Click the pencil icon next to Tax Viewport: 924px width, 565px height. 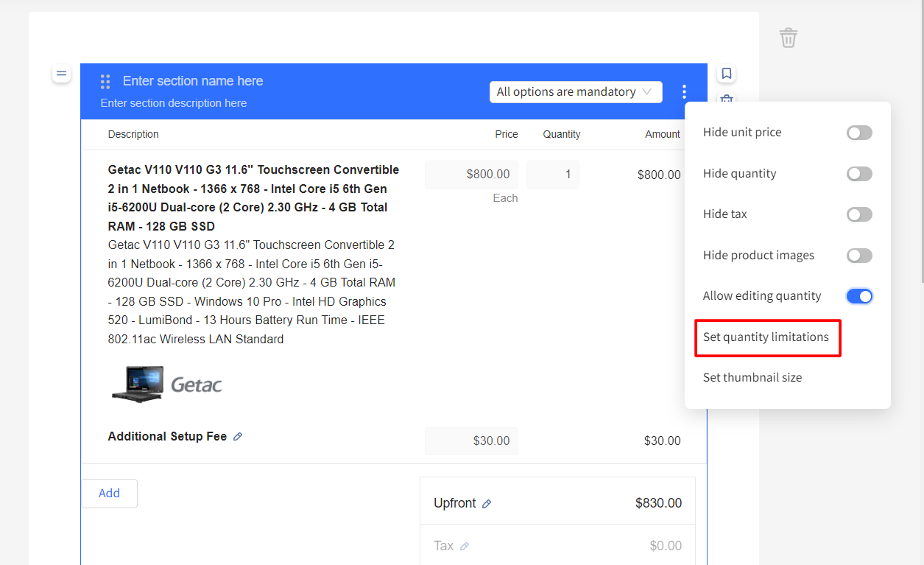point(464,547)
